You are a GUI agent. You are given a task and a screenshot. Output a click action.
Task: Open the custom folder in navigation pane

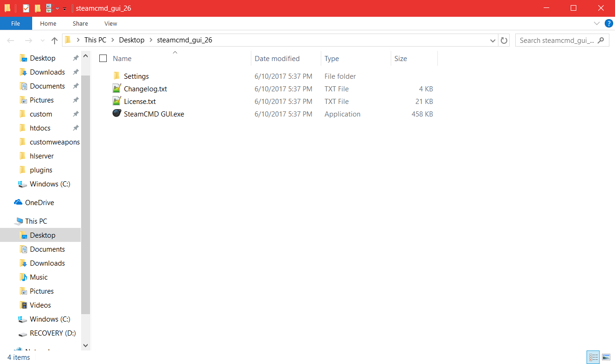tap(41, 114)
